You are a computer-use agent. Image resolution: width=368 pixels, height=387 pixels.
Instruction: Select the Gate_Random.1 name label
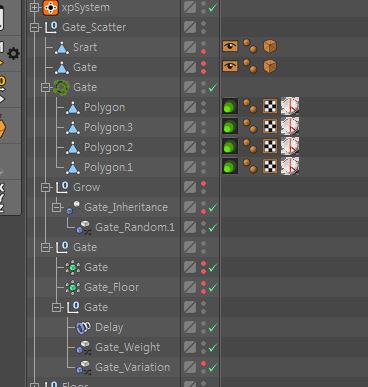coord(135,227)
